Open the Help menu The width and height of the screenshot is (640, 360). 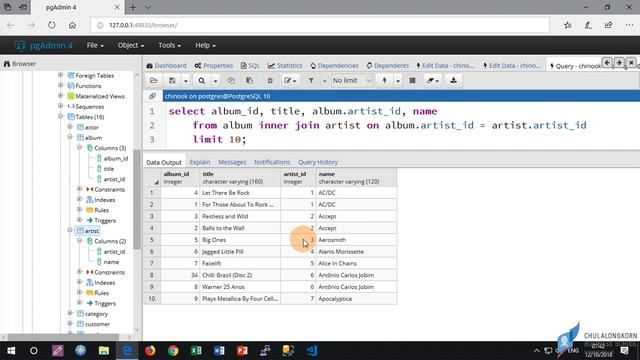(205, 45)
